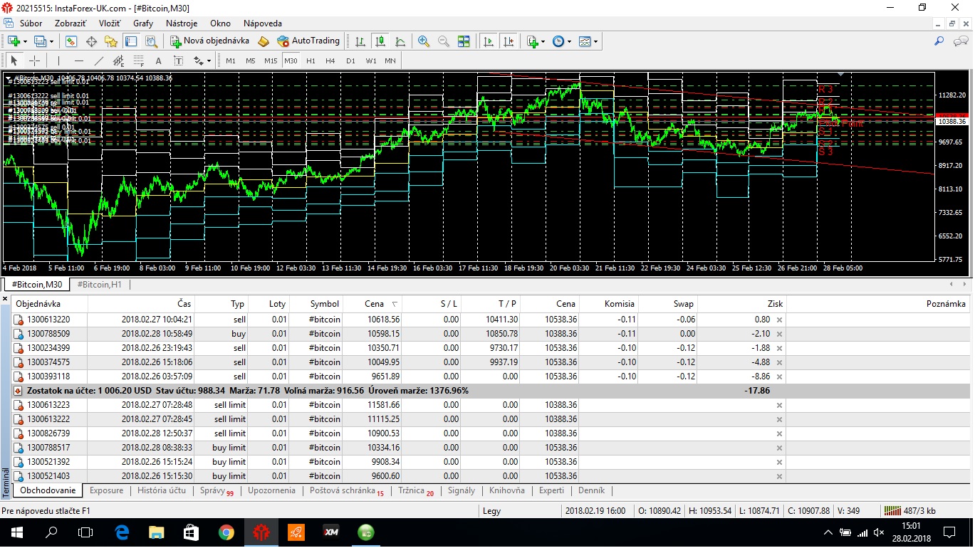Image resolution: width=980 pixels, height=558 pixels.
Task: Zoom in on the chart
Action: click(424, 41)
